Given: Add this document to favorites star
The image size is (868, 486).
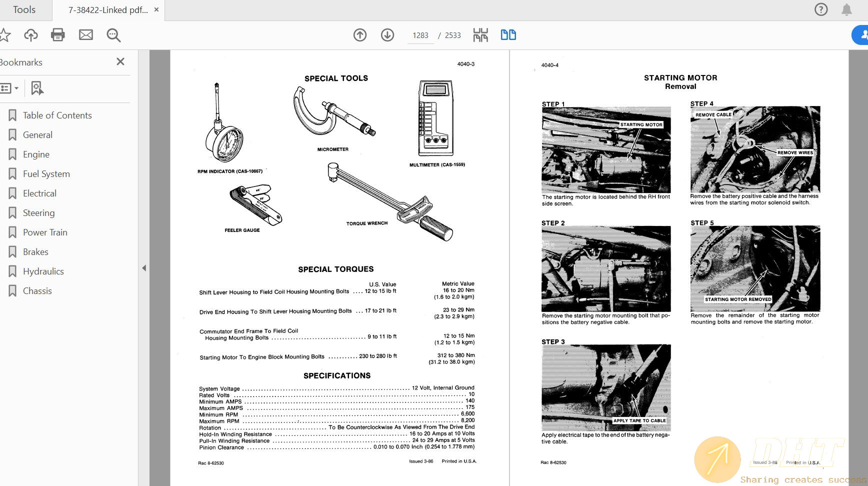Looking at the screenshot, I should pos(6,35).
